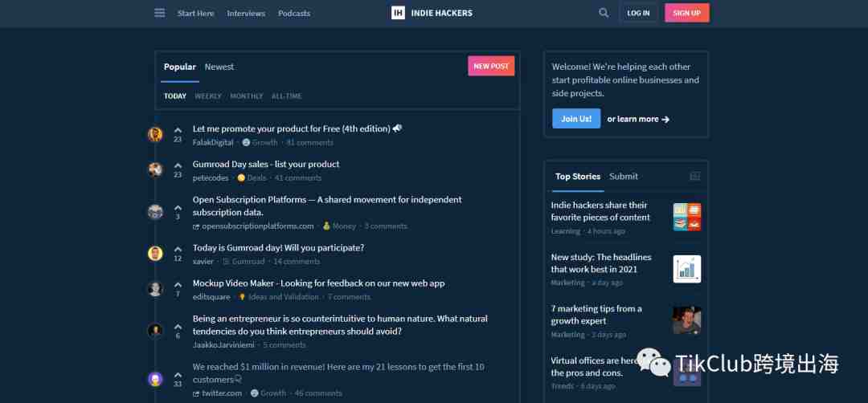Open the '81 comments' link
Screen dimensions: 868x403
(310, 143)
